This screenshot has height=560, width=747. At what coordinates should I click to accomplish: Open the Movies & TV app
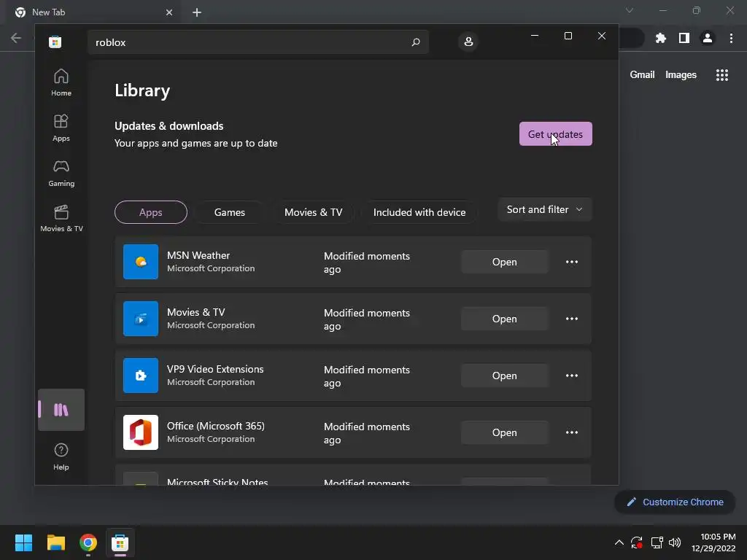click(505, 319)
